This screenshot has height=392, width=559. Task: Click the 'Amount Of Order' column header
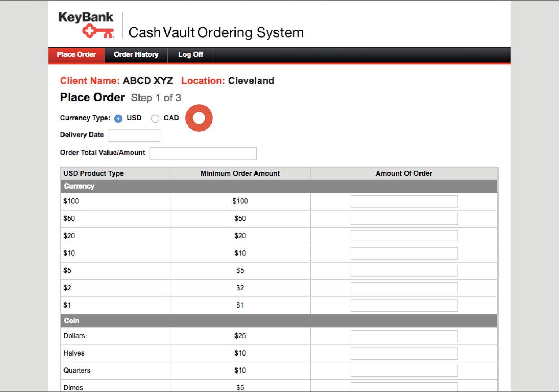pos(404,173)
